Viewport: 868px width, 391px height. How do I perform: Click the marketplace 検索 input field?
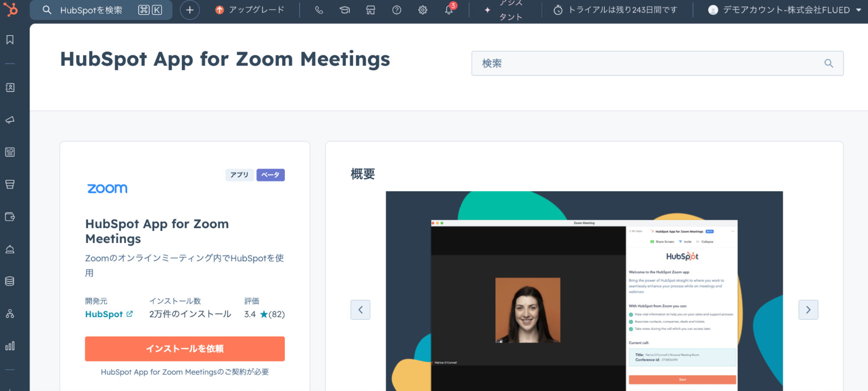[x=651, y=63]
